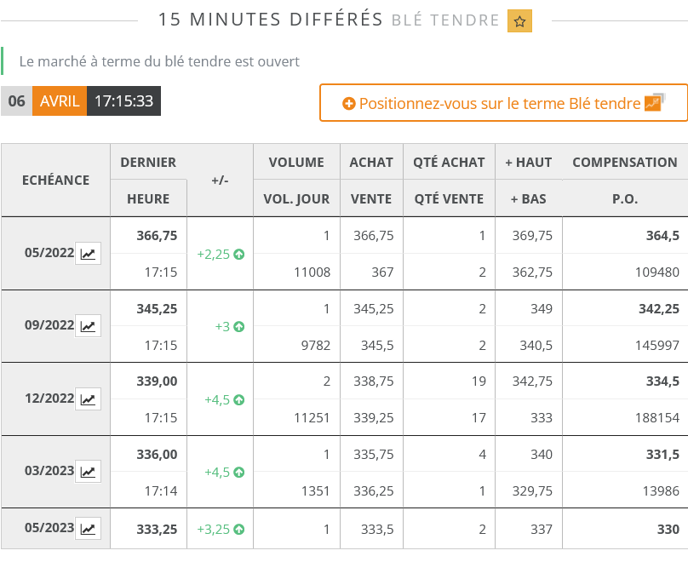Click the green up arrow next to +3,25
Screen dimensions: 688x562
click(239, 529)
